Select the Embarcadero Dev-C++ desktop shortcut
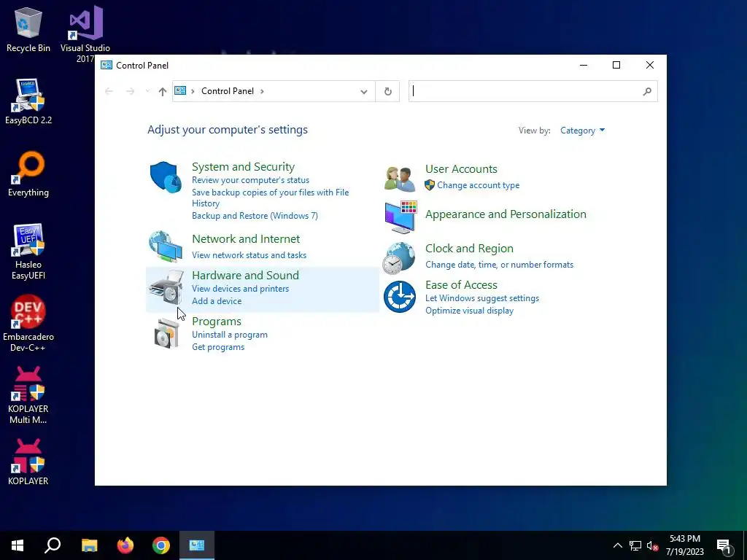The height and width of the screenshot is (560, 747). (x=28, y=324)
